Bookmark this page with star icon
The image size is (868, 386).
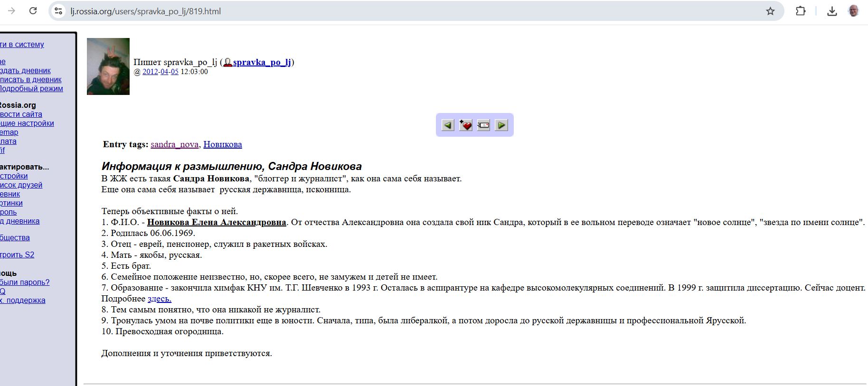[x=770, y=11]
